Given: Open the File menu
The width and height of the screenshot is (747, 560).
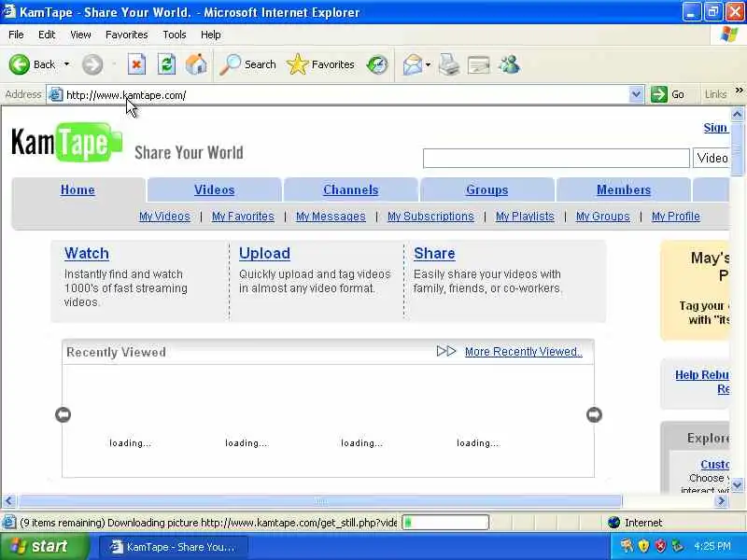Looking at the screenshot, I should [16, 35].
